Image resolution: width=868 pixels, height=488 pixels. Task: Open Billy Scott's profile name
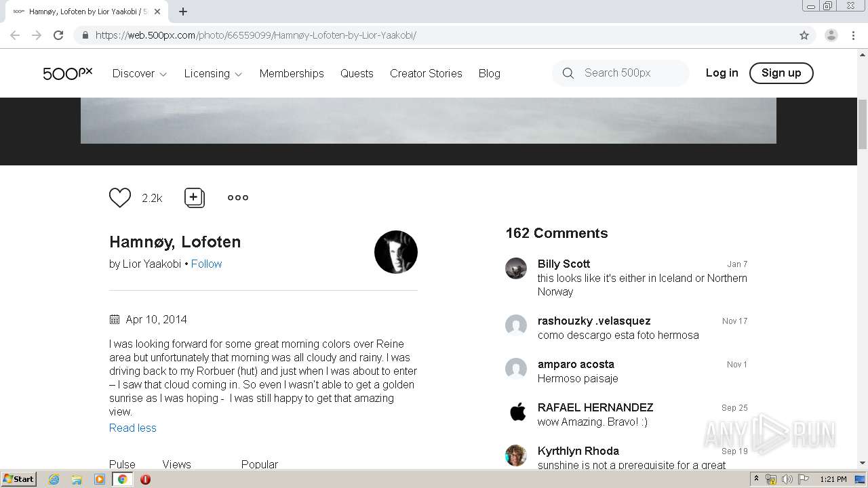pyautogui.click(x=564, y=264)
